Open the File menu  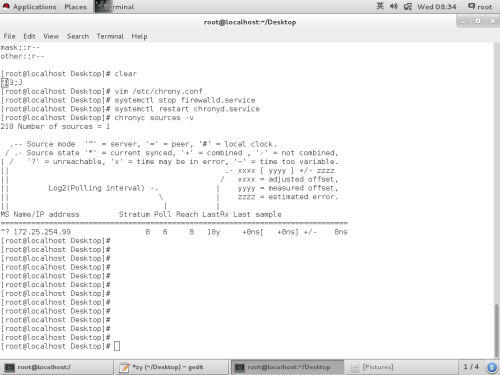pyautogui.click(x=9, y=36)
